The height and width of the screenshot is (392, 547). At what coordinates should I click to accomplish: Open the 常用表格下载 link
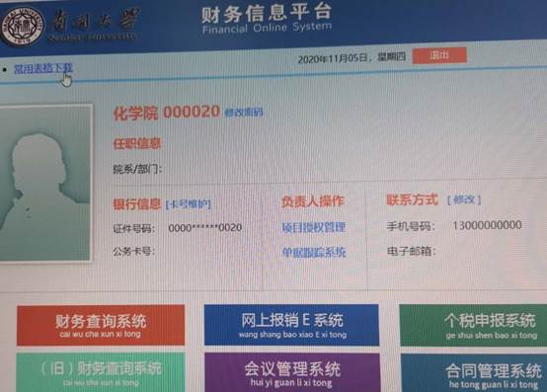tap(43, 68)
